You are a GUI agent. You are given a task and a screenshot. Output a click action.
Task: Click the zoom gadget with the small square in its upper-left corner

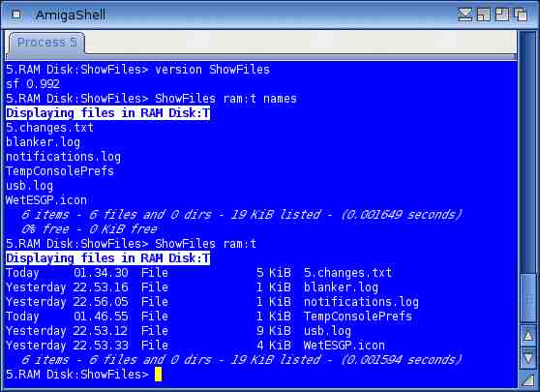[501, 15]
